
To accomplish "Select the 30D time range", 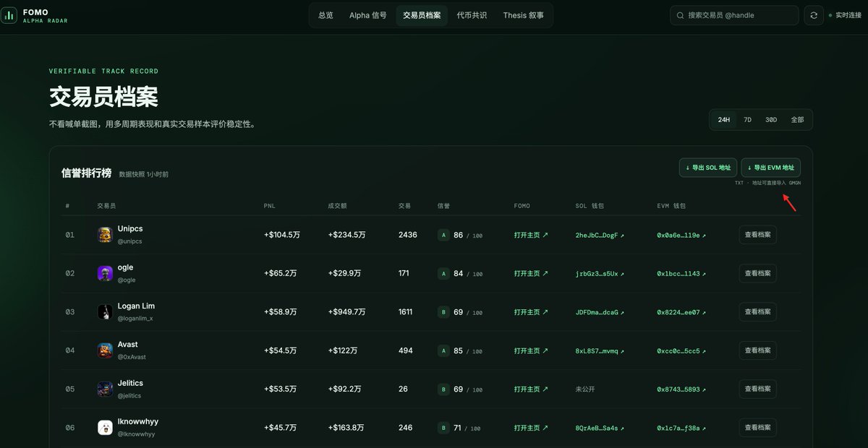I will point(771,120).
